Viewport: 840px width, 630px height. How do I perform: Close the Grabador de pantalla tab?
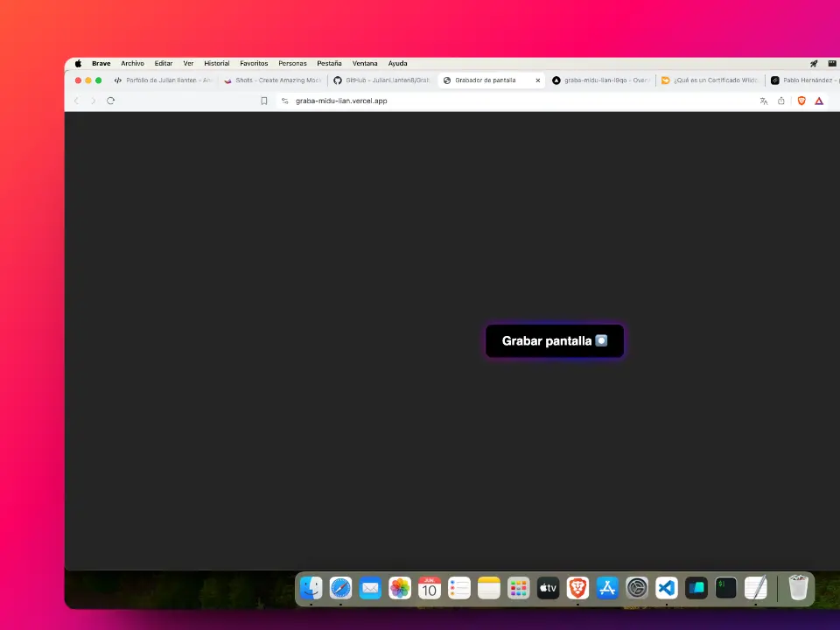click(x=537, y=80)
